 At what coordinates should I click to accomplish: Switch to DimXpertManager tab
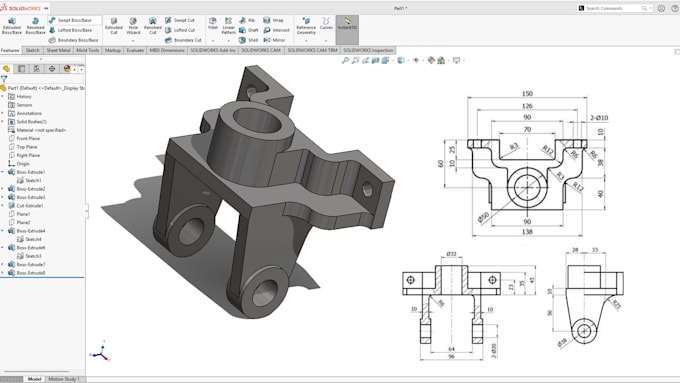(x=52, y=69)
